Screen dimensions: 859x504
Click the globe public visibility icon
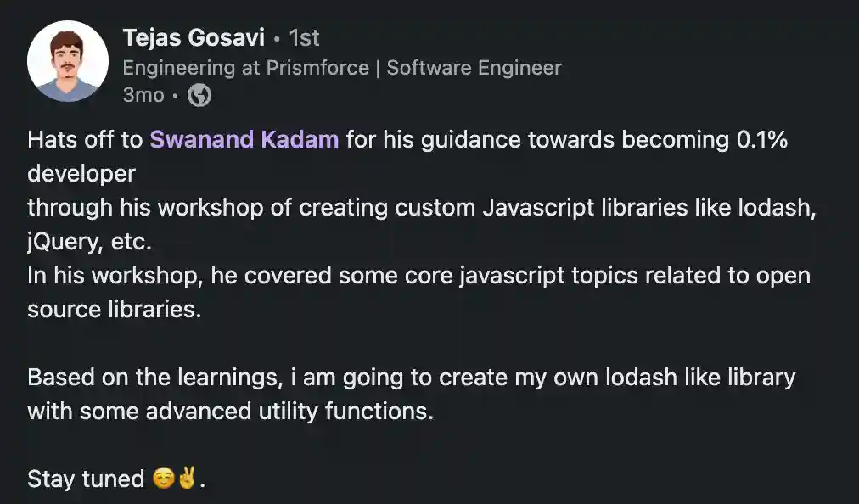pos(199,95)
